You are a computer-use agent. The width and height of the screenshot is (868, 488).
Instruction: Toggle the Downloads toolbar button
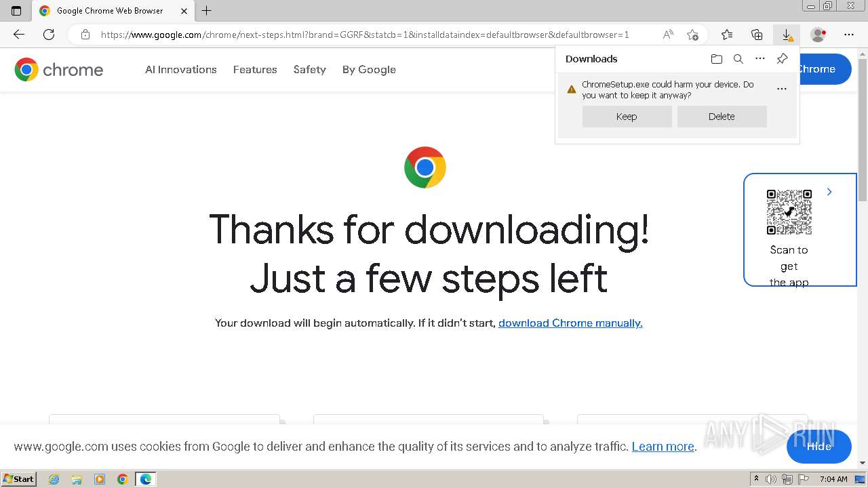coord(787,35)
